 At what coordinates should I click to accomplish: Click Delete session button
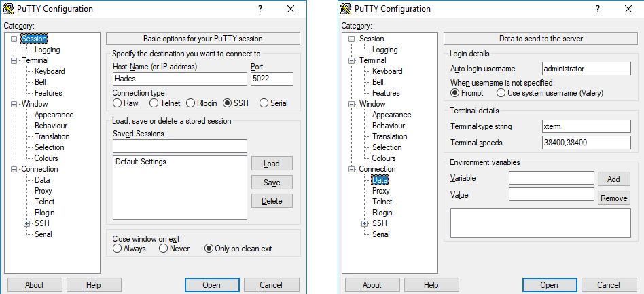(x=272, y=201)
